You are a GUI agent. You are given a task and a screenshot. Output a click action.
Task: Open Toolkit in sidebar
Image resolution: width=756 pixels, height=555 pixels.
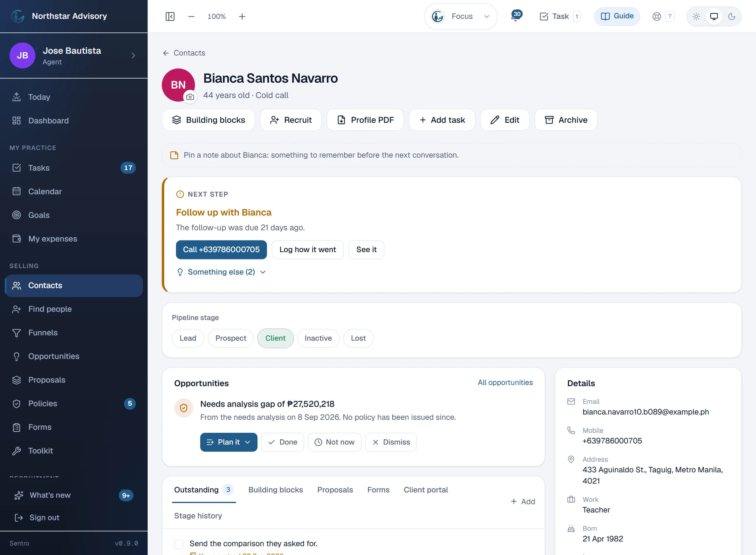point(74,450)
